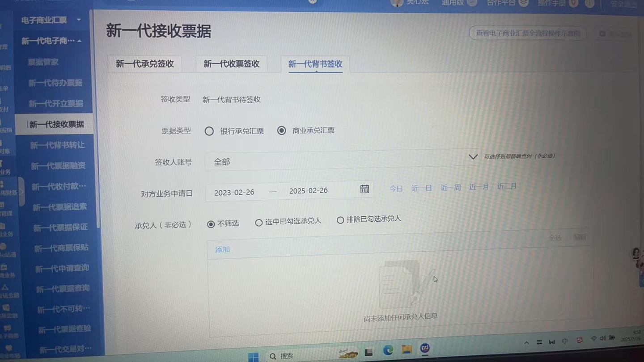Set the date range to 近一月
This screenshot has height=362, width=644.
click(x=479, y=186)
